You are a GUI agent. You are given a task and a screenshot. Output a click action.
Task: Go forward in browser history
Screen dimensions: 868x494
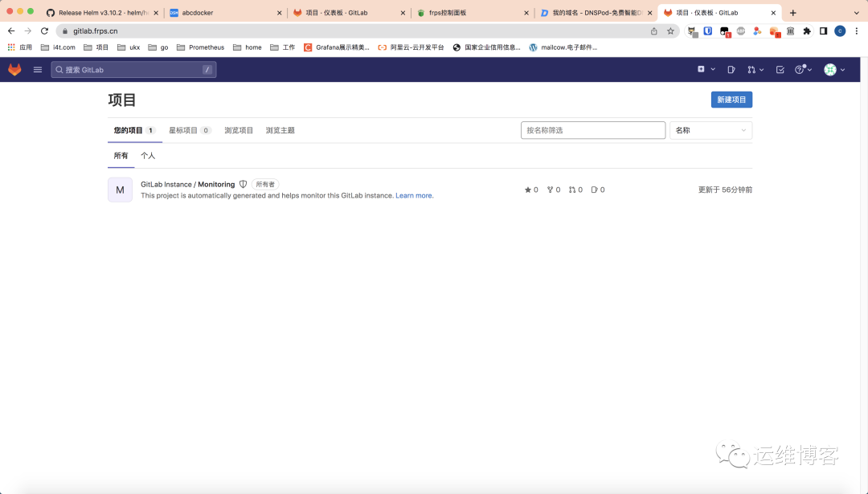[27, 31]
